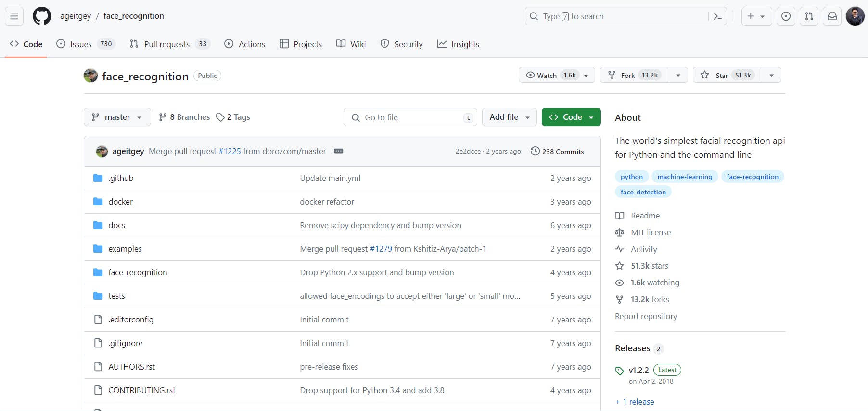
Task: Fork the repository
Action: pyautogui.click(x=635, y=75)
